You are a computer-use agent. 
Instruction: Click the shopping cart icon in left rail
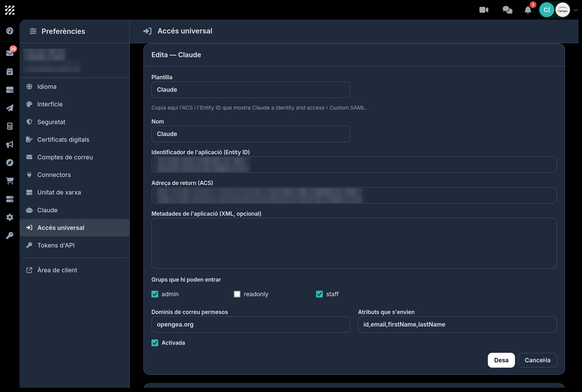(x=10, y=181)
